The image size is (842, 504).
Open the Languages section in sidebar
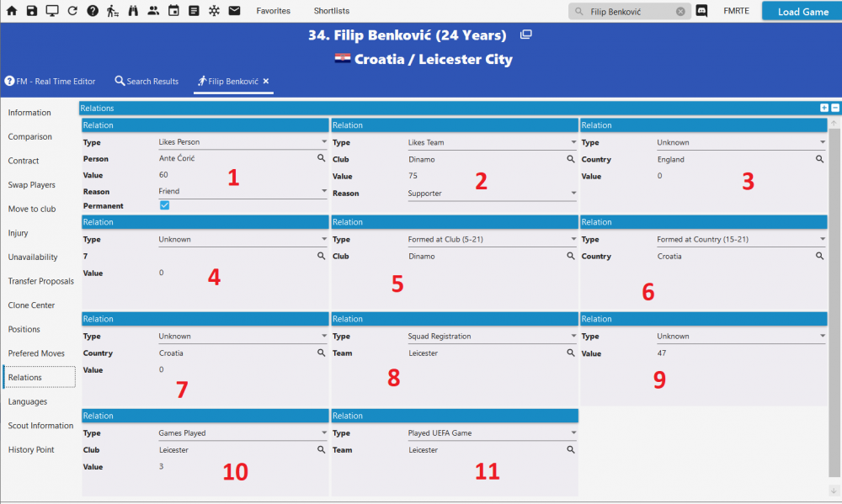tap(28, 401)
